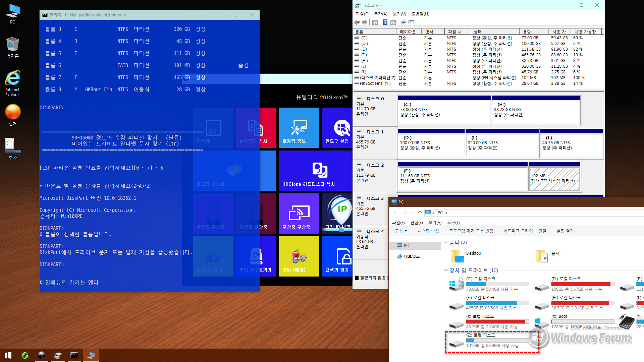The image size is (644, 362).
Task: Click the Up arrow in PC explorer window
Action: [420, 213]
